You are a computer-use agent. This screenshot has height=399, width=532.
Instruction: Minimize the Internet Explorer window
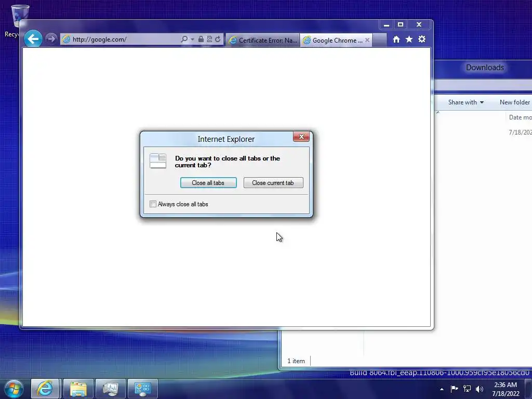tap(387, 25)
